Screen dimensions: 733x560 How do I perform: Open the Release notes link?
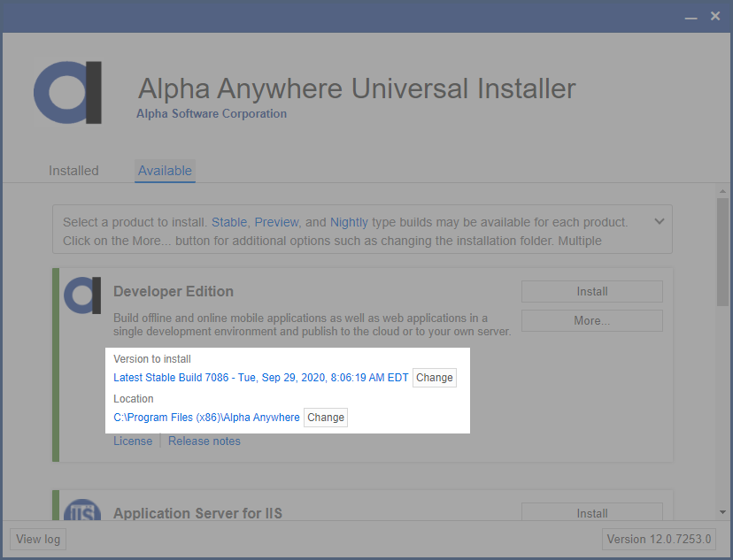(204, 441)
